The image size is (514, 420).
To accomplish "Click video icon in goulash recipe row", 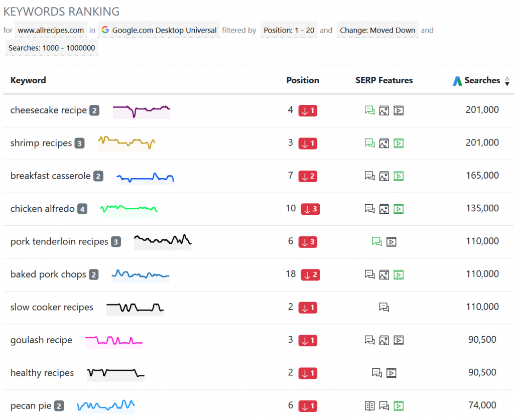I will 398,340.
